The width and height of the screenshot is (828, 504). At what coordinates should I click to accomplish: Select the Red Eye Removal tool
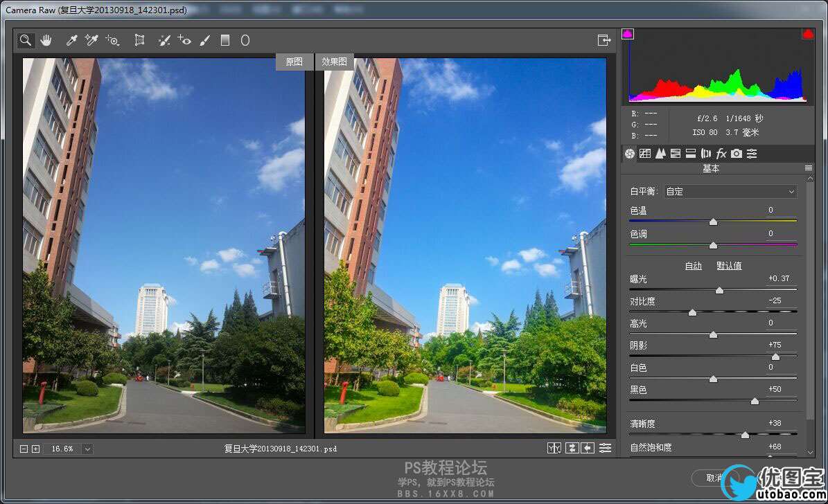[x=184, y=40]
